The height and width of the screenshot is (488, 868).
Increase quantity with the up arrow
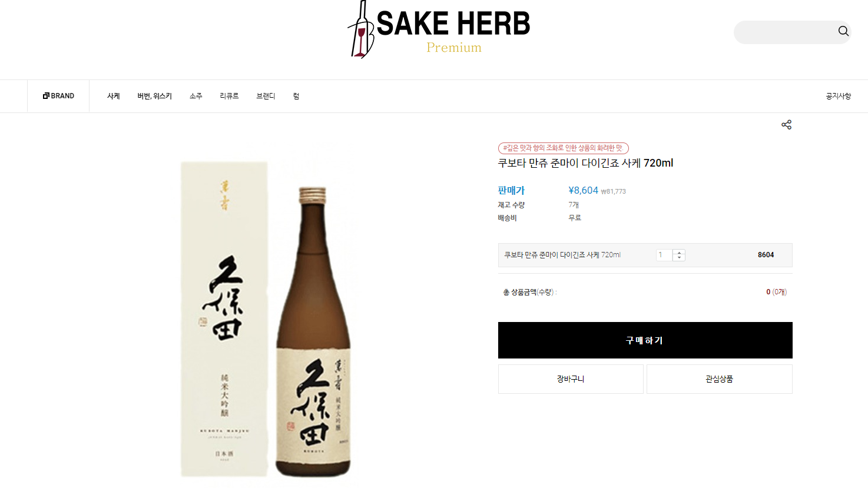[679, 252]
